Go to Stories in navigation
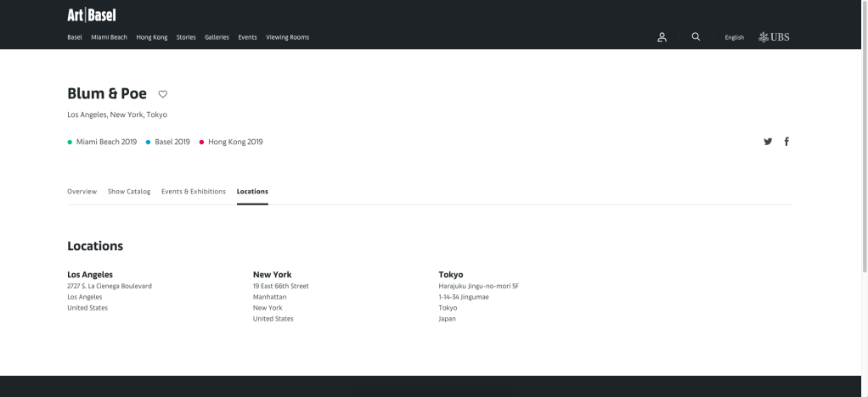868x397 pixels. pyautogui.click(x=186, y=37)
